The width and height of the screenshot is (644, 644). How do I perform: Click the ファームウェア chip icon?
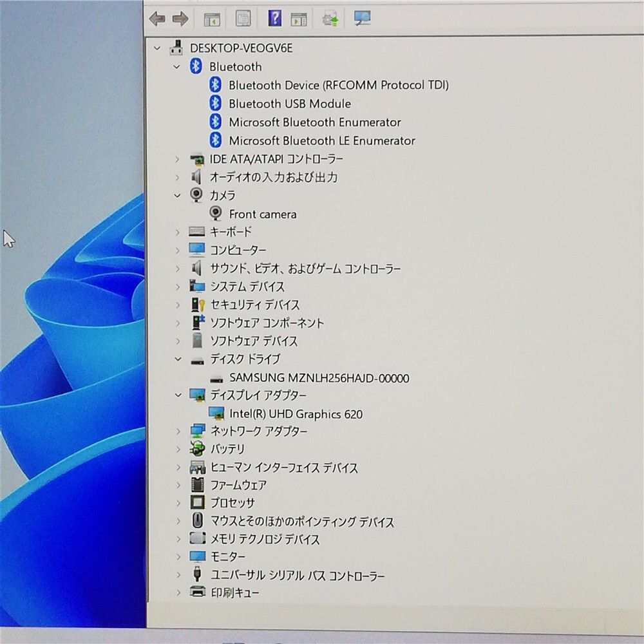[198, 485]
